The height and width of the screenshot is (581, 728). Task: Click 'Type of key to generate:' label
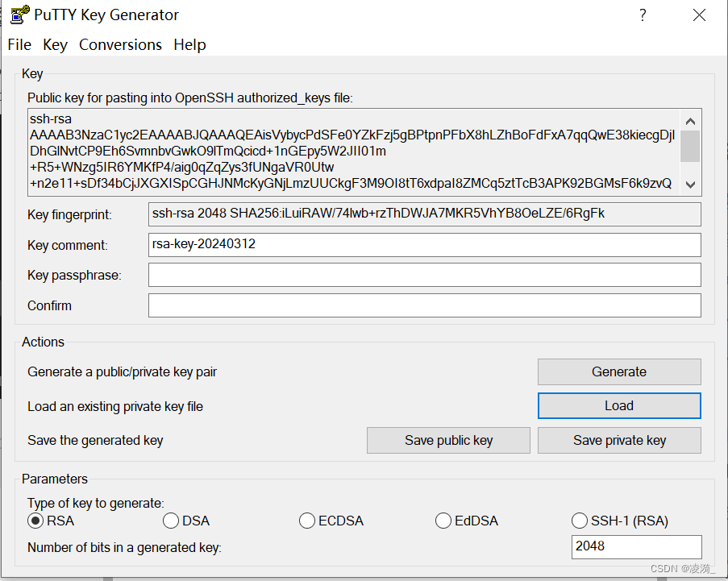96,504
